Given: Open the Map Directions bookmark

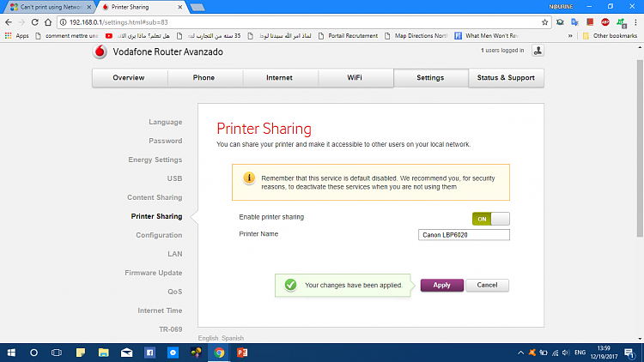Looking at the screenshot, I should point(416,36).
